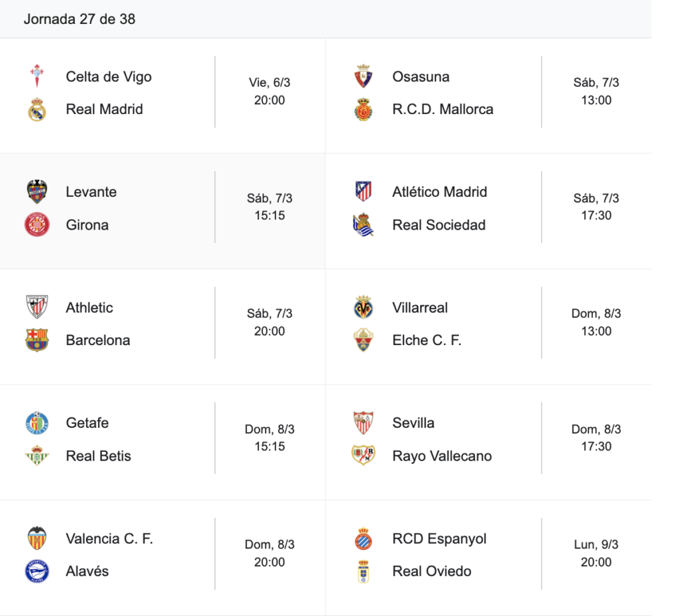Screen dimensions: 683x616
Task: Click the Athletic team name
Action: (89, 308)
